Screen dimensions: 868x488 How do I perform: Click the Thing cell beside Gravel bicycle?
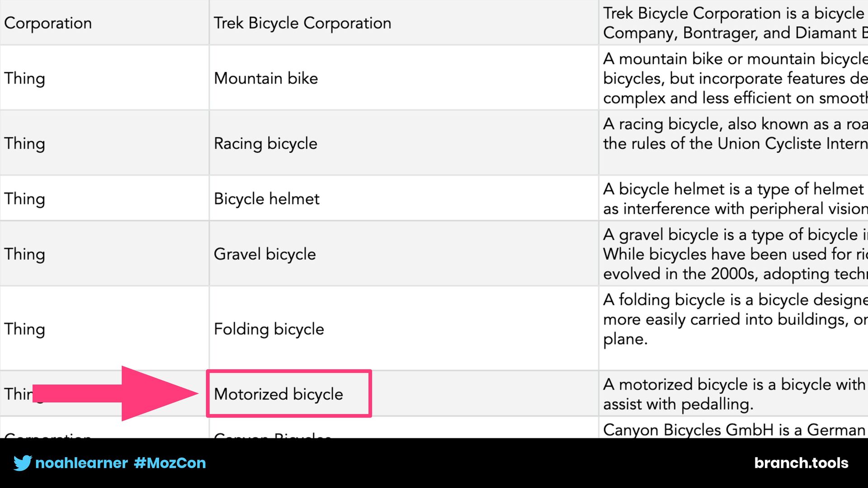[104, 253]
